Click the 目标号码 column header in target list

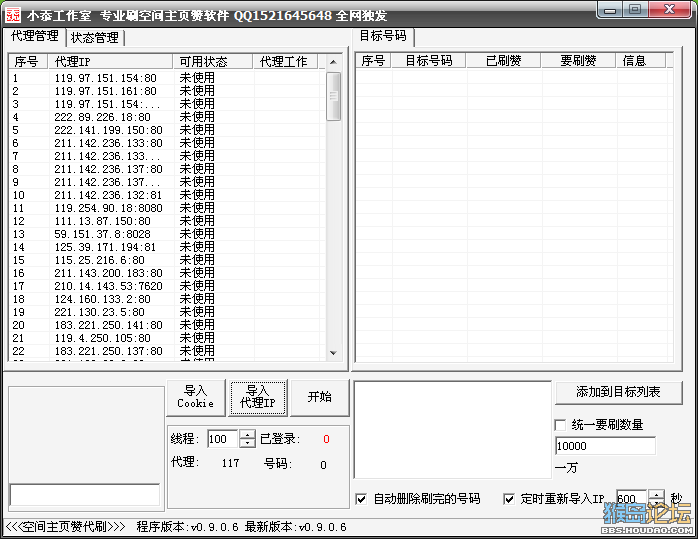tap(429, 60)
